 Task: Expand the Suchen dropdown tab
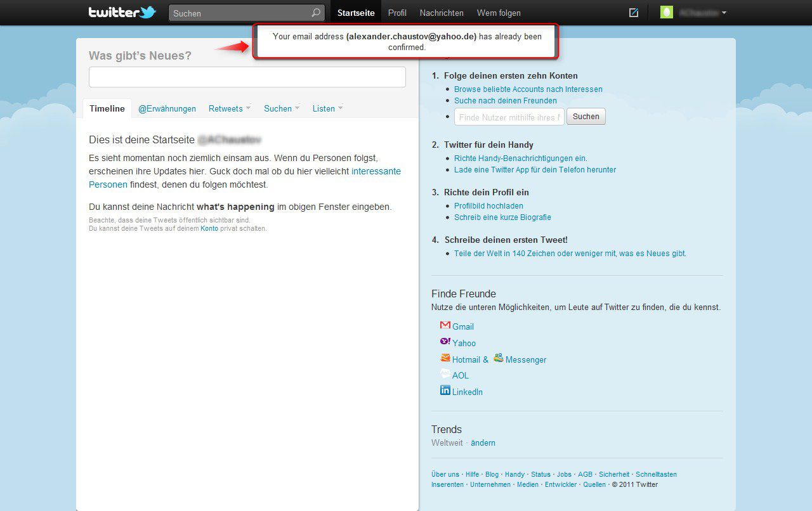(282, 108)
